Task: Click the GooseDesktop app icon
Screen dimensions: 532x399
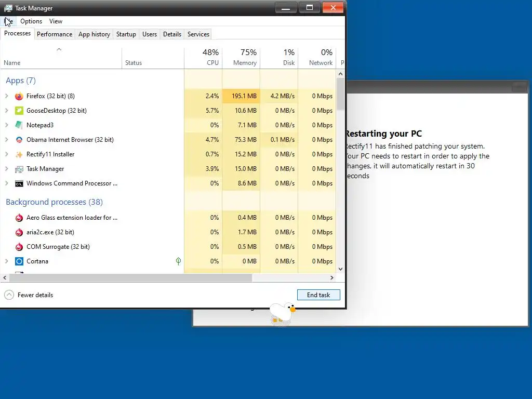Action: (19, 111)
